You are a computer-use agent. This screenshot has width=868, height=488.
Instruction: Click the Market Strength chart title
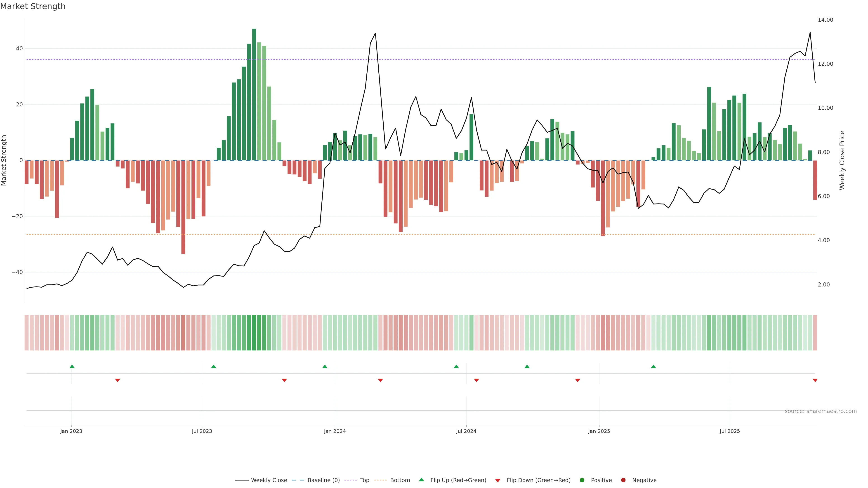click(33, 6)
